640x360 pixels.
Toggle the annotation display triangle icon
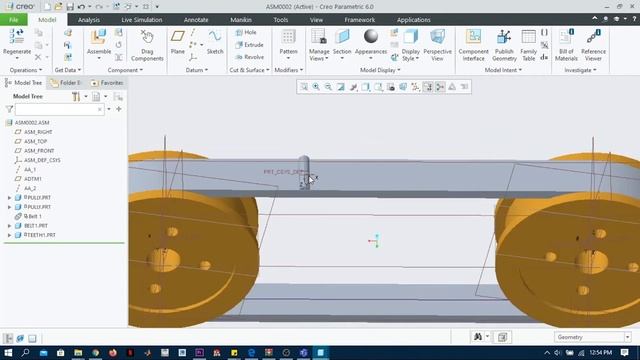pos(452,87)
